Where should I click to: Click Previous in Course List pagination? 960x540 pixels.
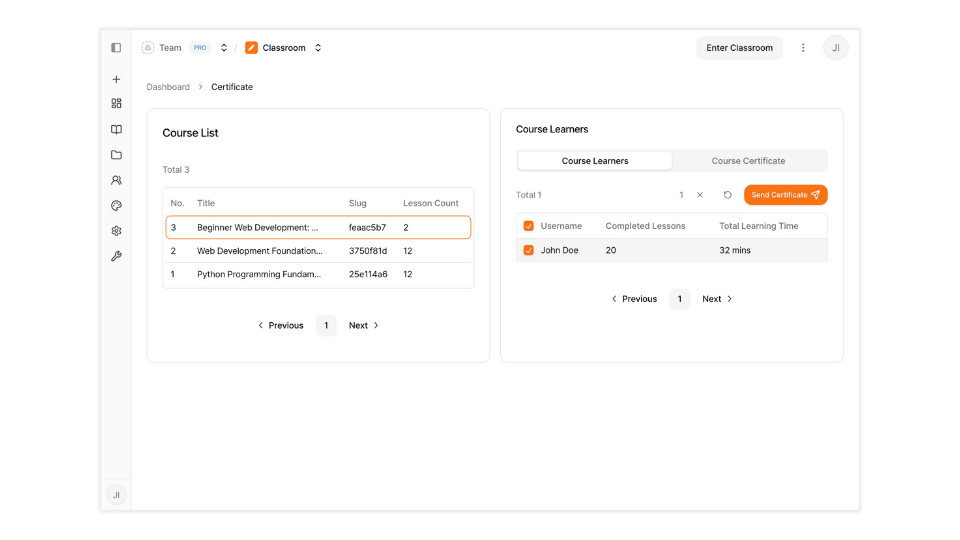pos(280,325)
